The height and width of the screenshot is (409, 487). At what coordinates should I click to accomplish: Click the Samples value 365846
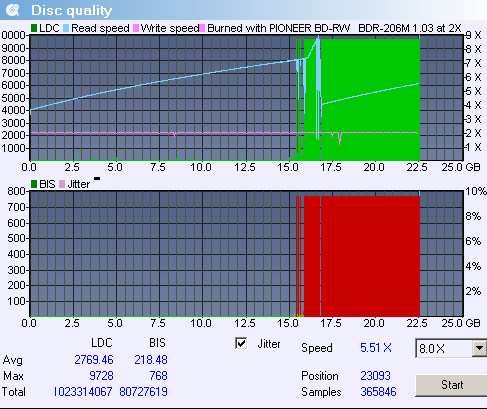pos(378,392)
